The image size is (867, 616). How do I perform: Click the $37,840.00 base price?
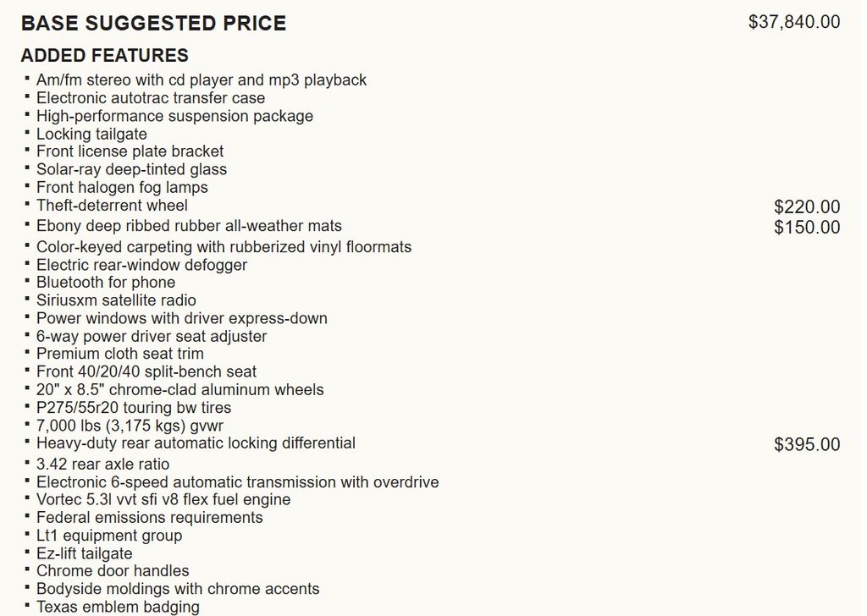click(794, 22)
